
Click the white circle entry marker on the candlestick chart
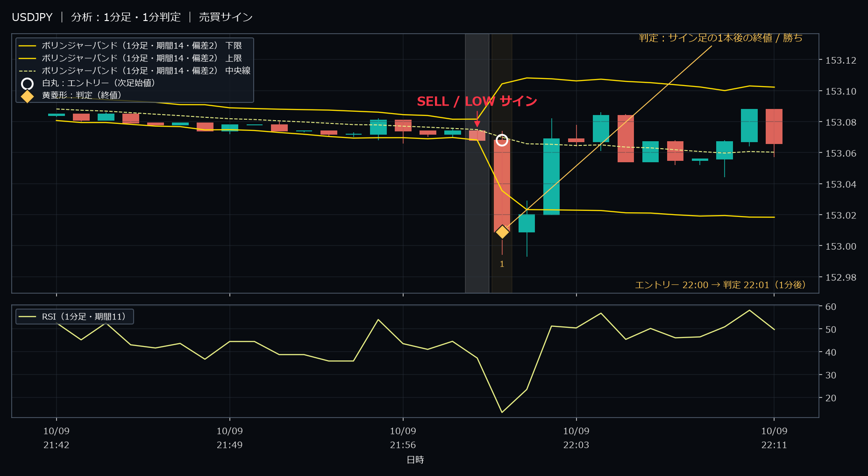(x=502, y=140)
